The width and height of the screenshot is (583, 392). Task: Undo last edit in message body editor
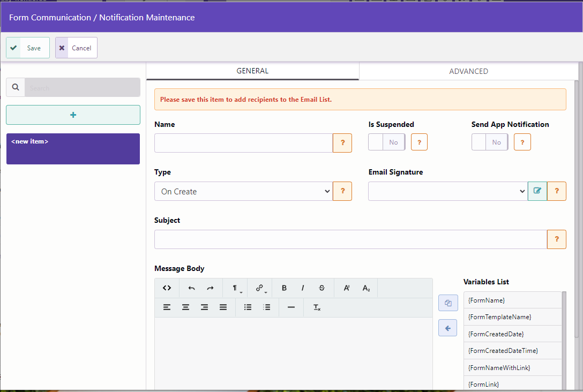coord(191,288)
